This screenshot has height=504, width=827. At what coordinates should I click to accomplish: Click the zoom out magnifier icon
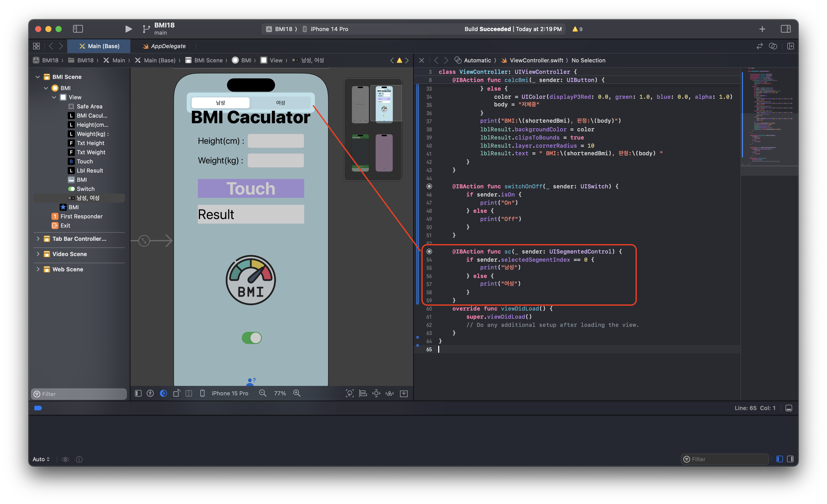pyautogui.click(x=263, y=393)
